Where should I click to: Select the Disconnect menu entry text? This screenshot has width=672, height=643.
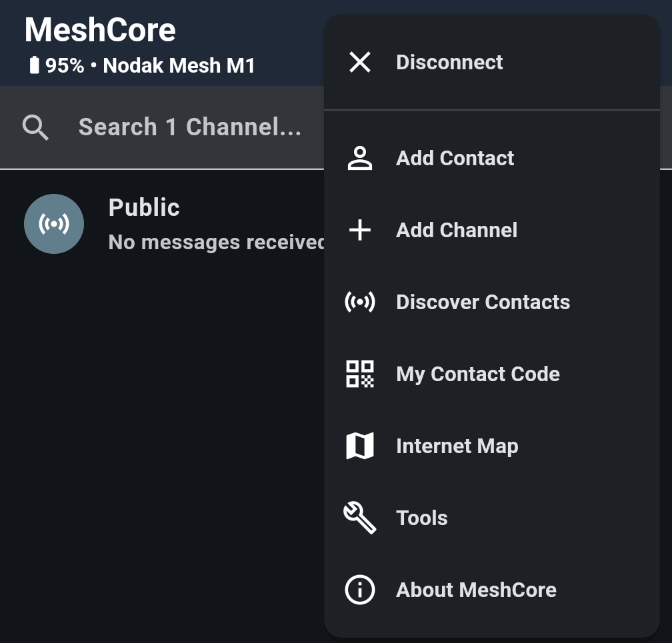click(449, 62)
